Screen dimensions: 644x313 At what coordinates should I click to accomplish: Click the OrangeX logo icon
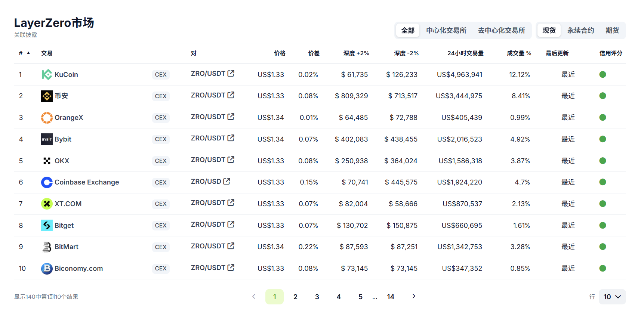click(47, 118)
